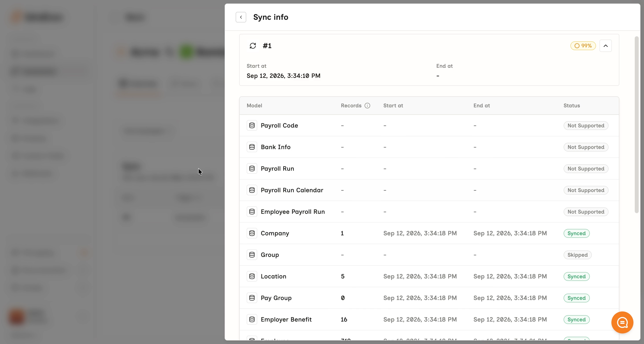Click the Pay Group model name
644x344 pixels.
[x=276, y=298]
